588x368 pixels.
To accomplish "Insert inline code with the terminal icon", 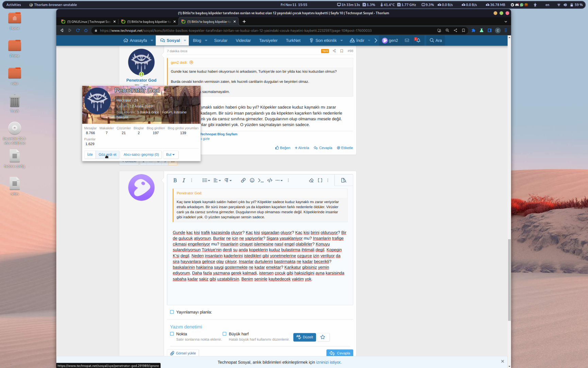I will coord(261,181).
